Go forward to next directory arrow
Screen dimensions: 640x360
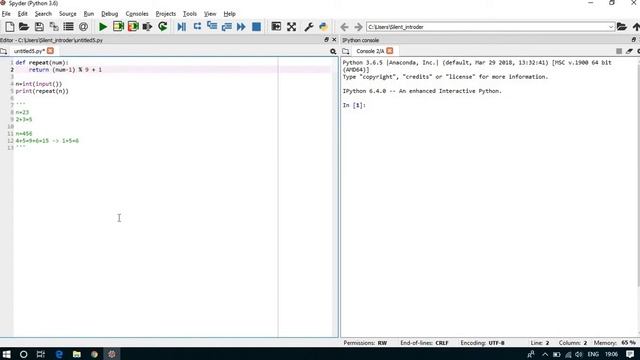click(358, 27)
